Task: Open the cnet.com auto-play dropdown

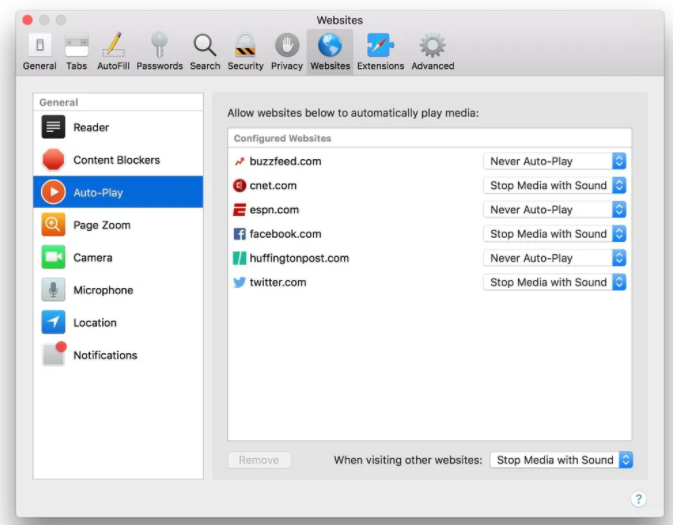Action: pos(554,185)
